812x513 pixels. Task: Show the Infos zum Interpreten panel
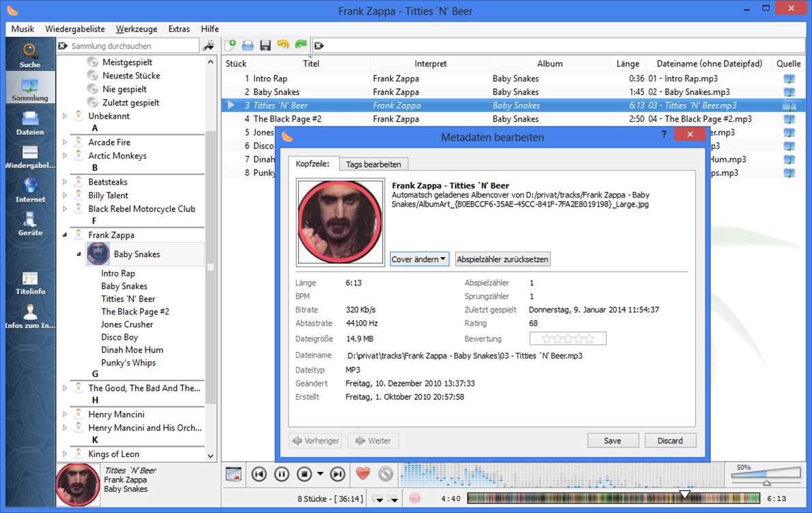tap(29, 316)
